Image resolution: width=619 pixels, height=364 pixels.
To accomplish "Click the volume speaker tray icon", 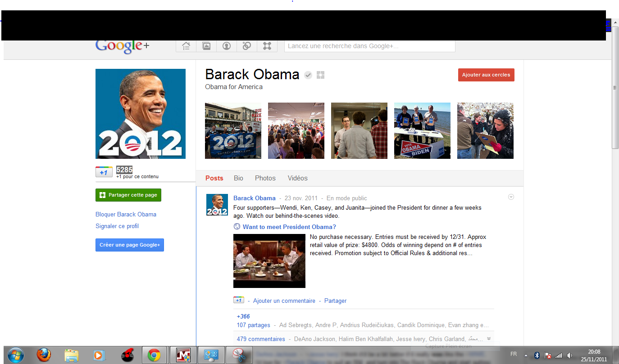I will coord(570,355).
